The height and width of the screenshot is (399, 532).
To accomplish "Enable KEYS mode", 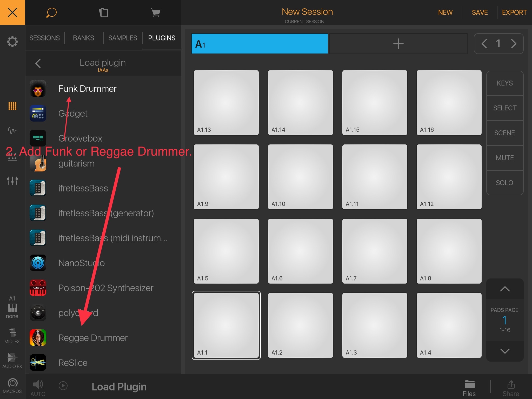I will click(x=505, y=83).
